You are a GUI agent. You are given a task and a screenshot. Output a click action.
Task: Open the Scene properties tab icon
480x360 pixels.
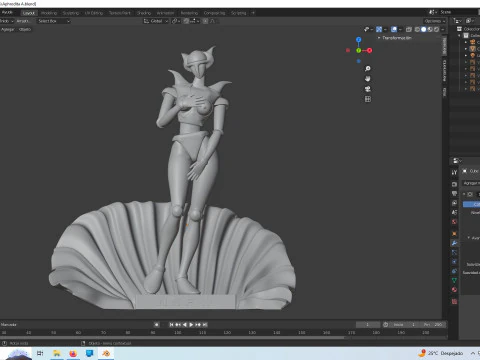[x=454, y=212]
